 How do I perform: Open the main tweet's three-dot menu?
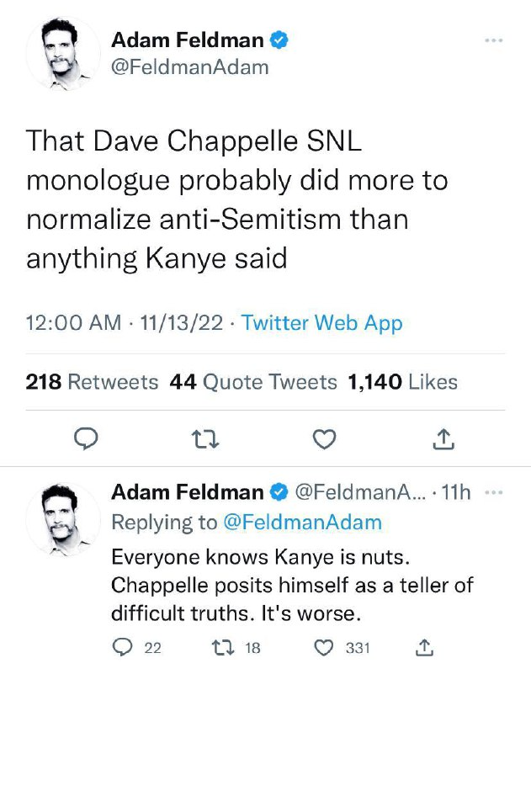click(x=493, y=40)
